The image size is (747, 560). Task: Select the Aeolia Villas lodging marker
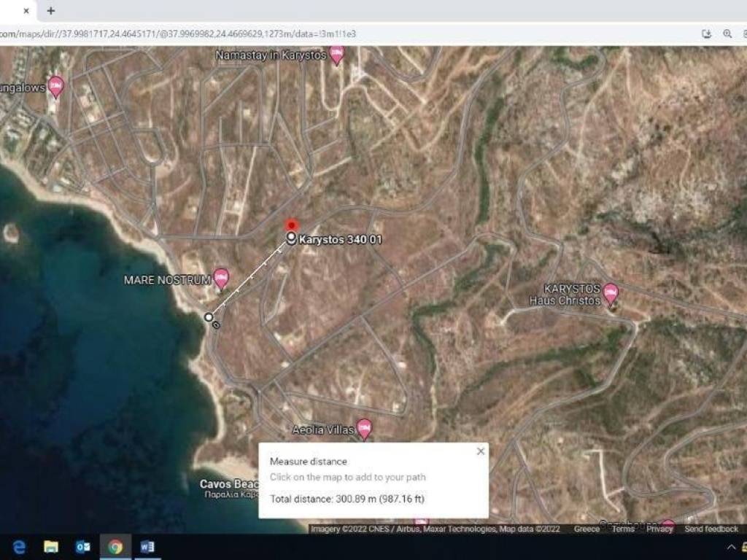(x=364, y=428)
